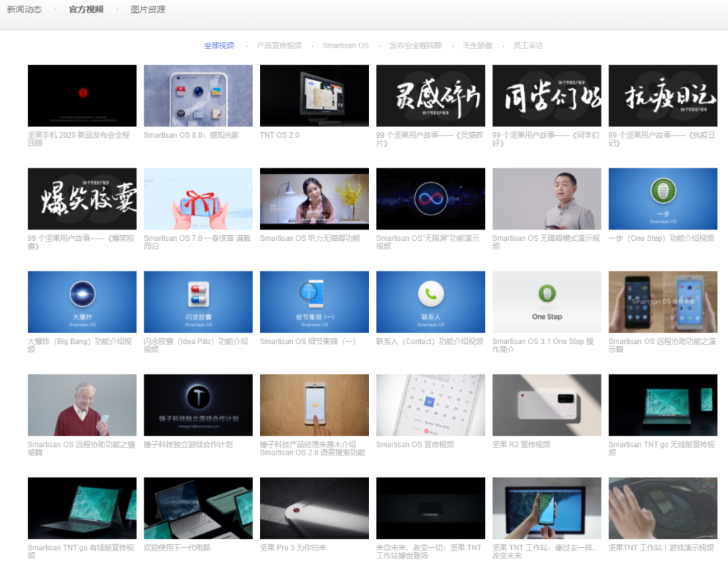Click the 联系人（Contact）功能介绍视频 title
Image resolution: width=728 pixels, height=567 pixels.
[x=429, y=341]
